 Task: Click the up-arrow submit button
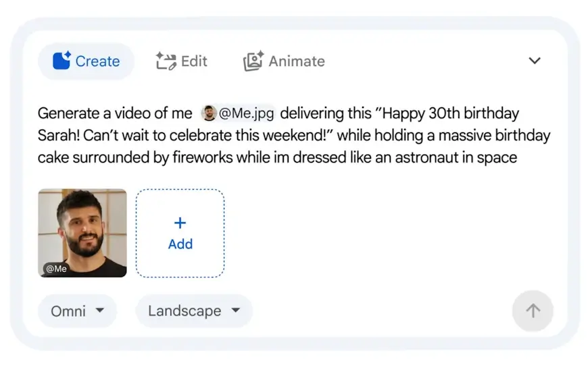point(533,310)
